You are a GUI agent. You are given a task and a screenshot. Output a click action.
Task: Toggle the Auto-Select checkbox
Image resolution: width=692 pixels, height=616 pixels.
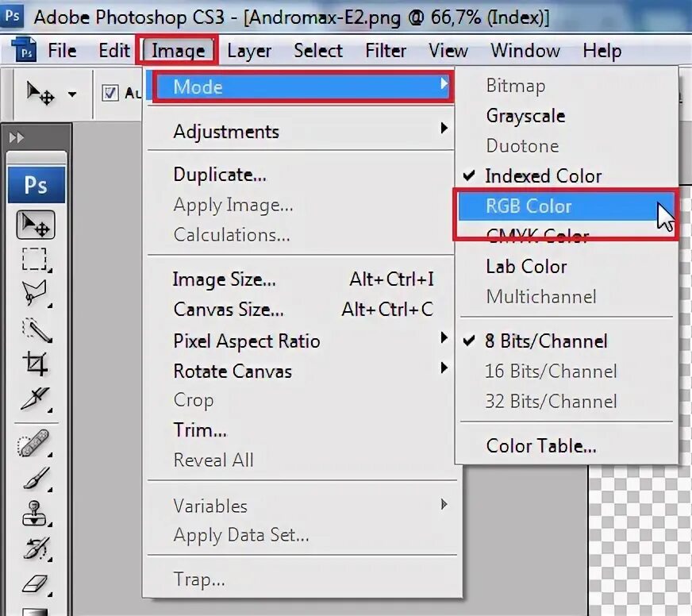click(x=110, y=93)
